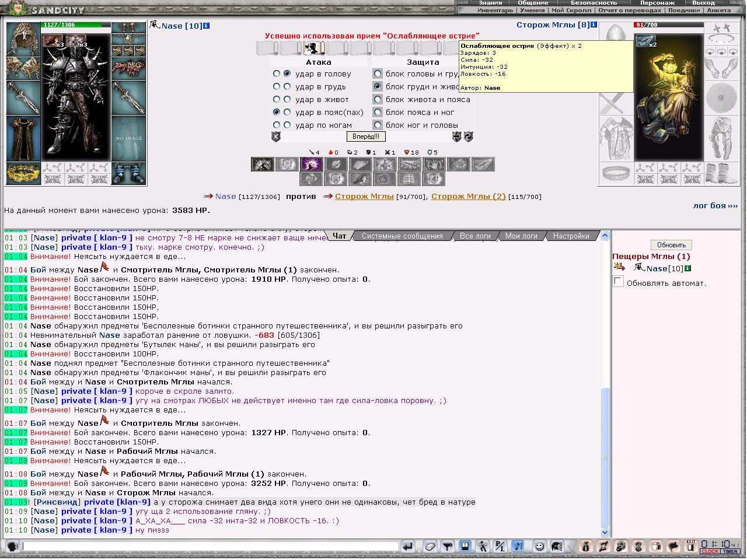
Task: Open info icon next to Сторож Мглы [8]
Action: (x=594, y=25)
